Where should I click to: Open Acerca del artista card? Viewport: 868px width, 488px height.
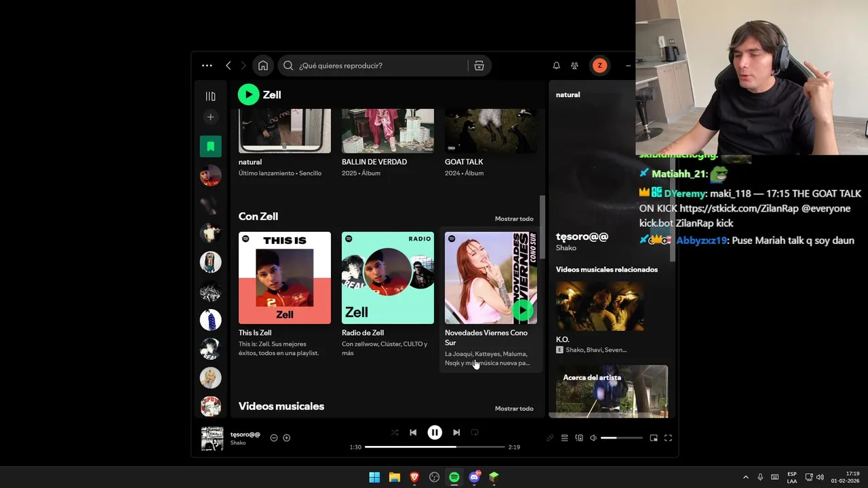click(x=612, y=392)
